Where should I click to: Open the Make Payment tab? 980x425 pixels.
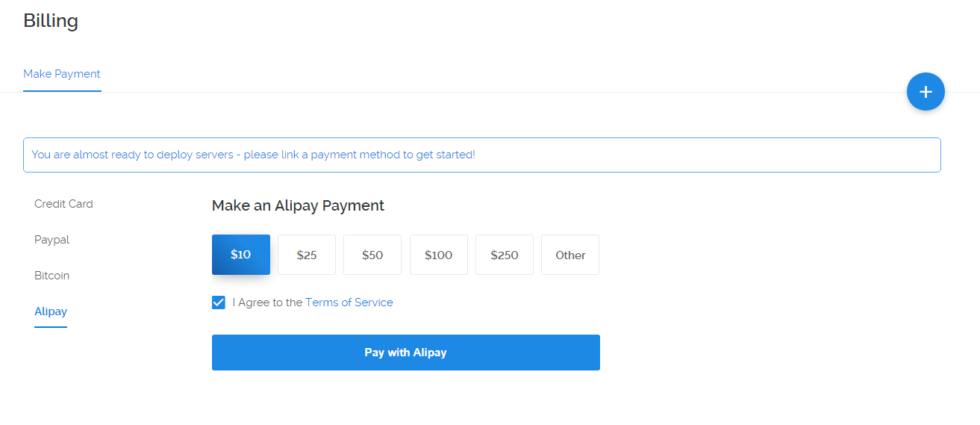point(62,74)
